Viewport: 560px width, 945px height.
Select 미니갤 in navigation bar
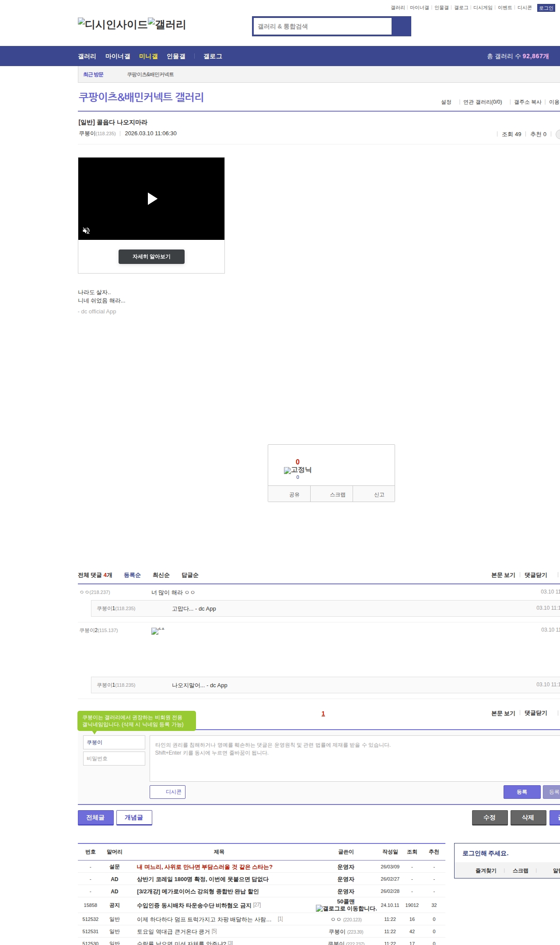pyautogui.click(x=148, y=56)
